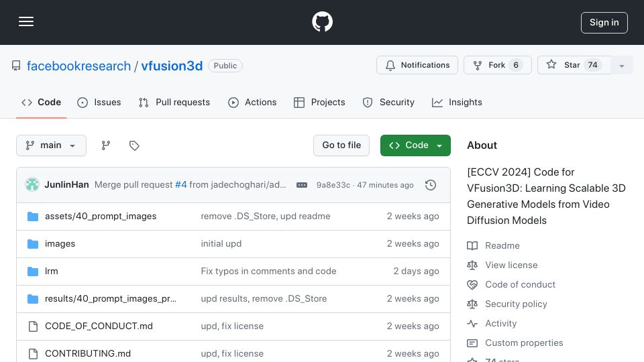Click the folder icon beside images
This screenshot has height=362, width=644.
[x=33, y=244]
